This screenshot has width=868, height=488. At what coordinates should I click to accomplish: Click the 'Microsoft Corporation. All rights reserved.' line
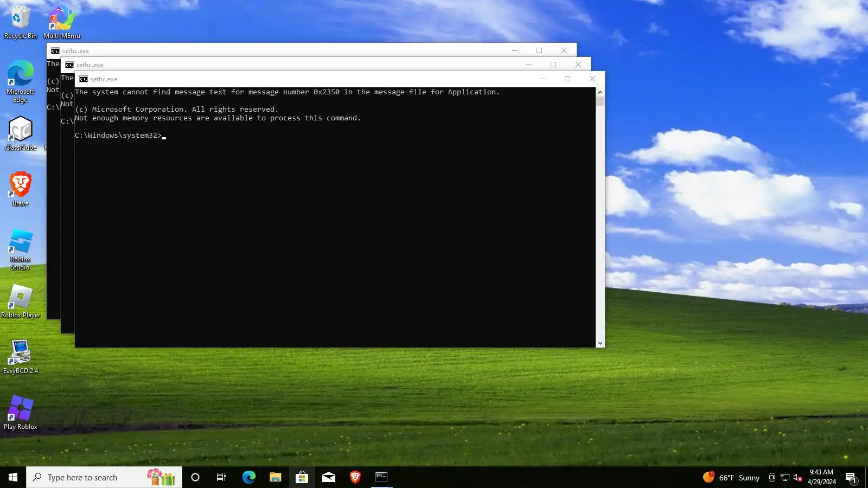(176, 110)
